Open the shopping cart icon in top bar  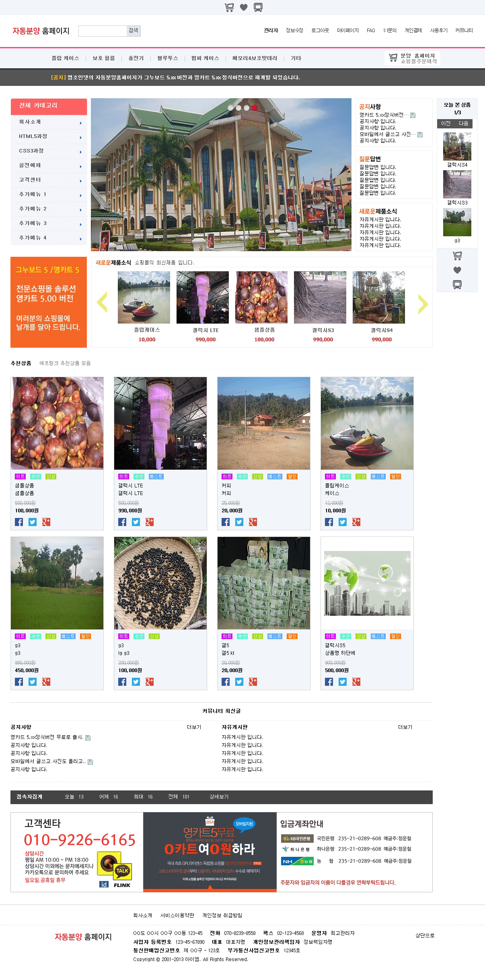pos(229,7)
